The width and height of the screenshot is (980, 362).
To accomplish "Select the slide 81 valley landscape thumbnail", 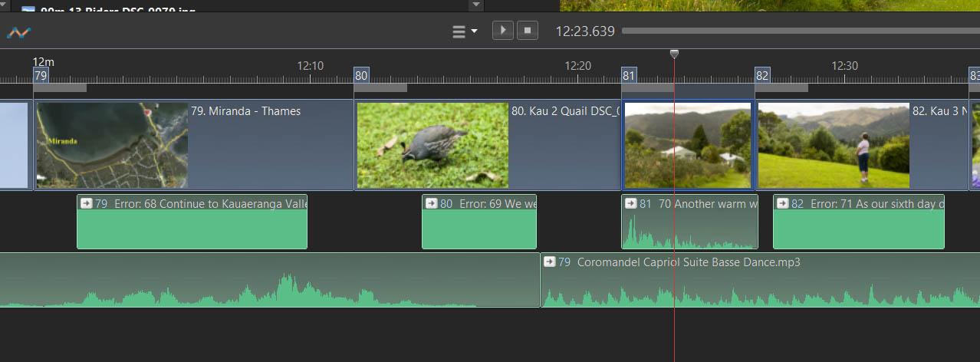I will 688,145.
